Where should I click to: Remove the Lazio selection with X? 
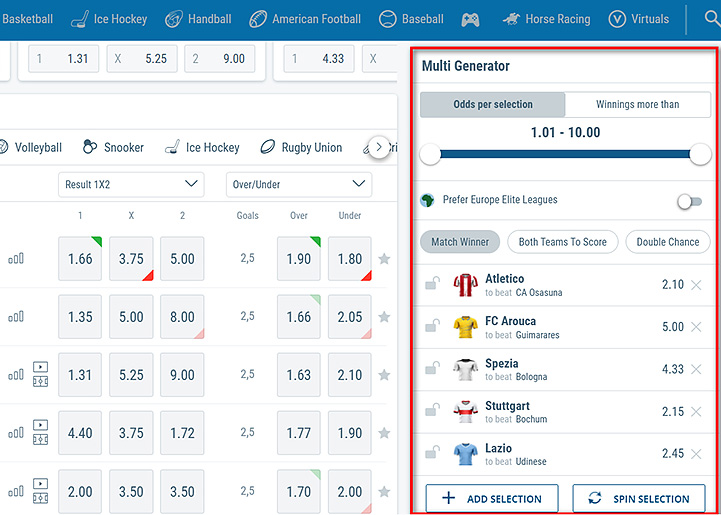point(696,454)
